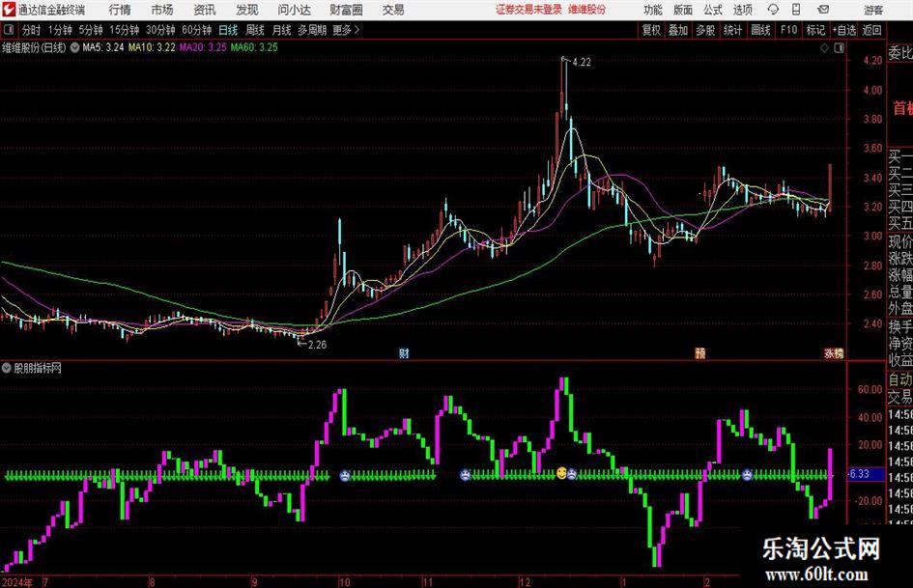Open the 版面 menu

683,10
